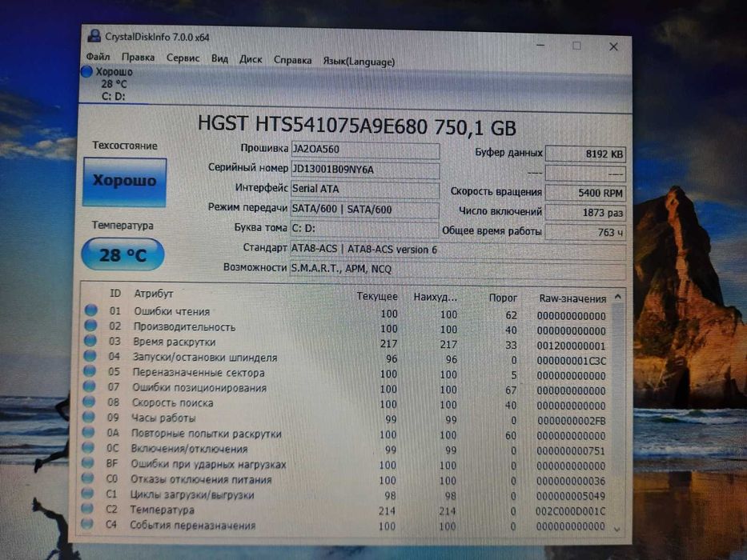Screen dimensions: 747x560
Task: Click the Скорость вращения value 5400 RPM
Action: (585, 193)
